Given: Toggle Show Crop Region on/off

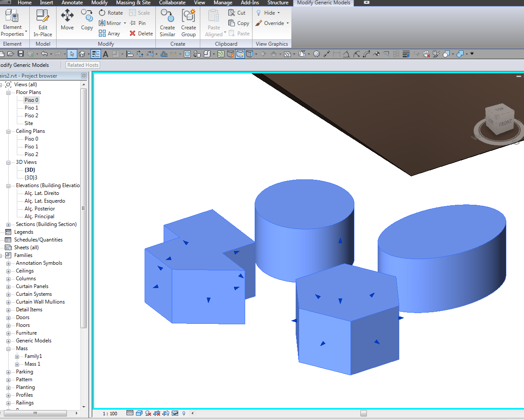Looking at the screenshot, I should pyautogui.click(x=166, y=413).
